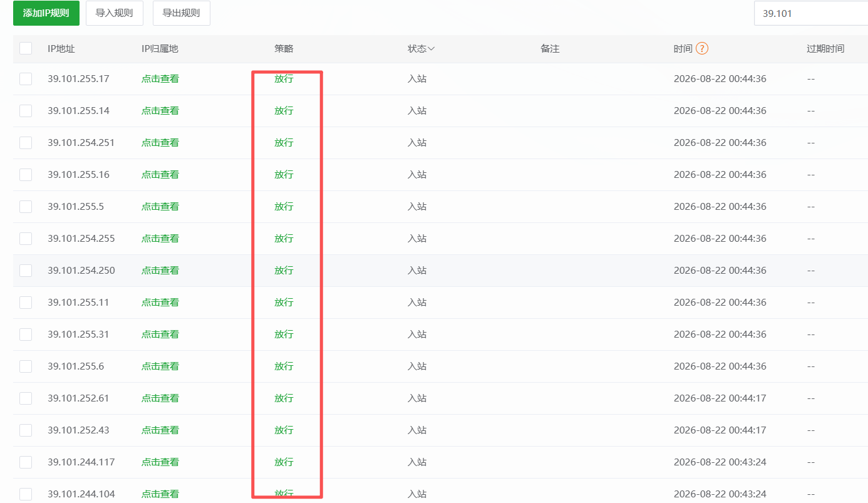Tick the checkbox for 39.101.255.6
The image size is (868, 503).
click(x=26, y=366)
